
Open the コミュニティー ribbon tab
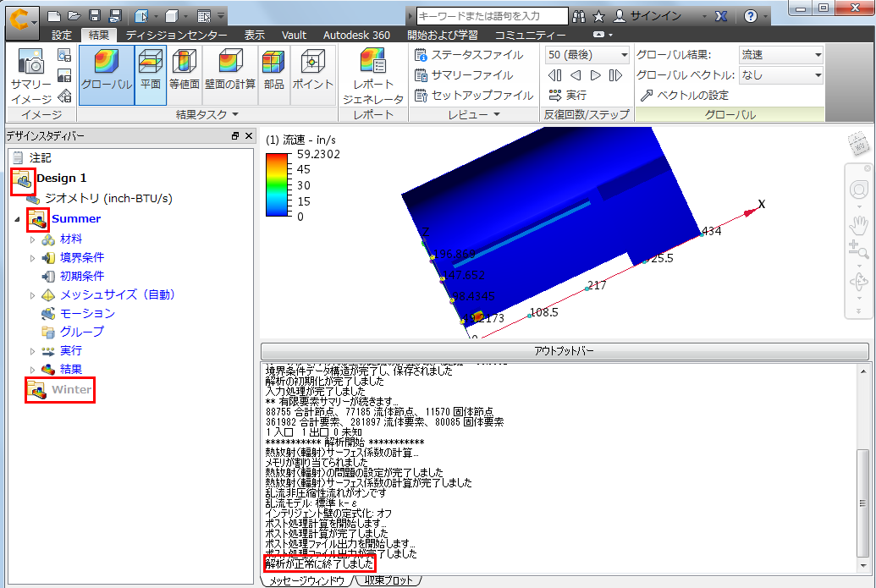pyautogui.click(x=530, y=35)
